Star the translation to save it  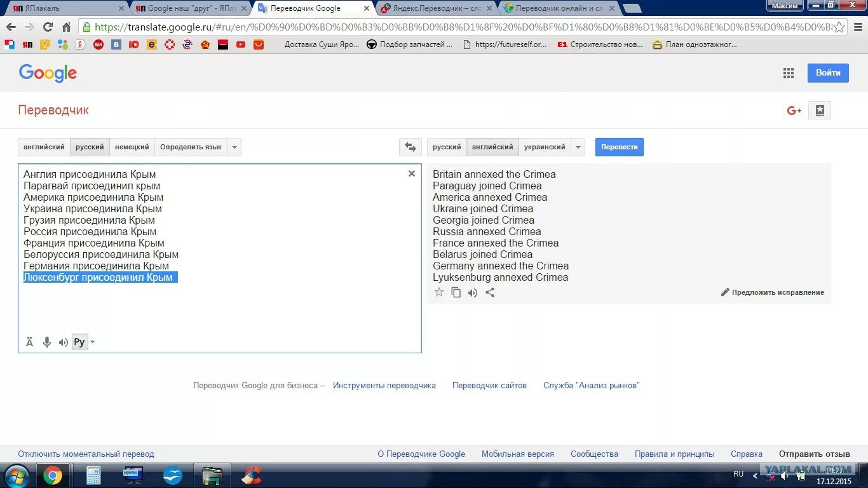point(438,292)
